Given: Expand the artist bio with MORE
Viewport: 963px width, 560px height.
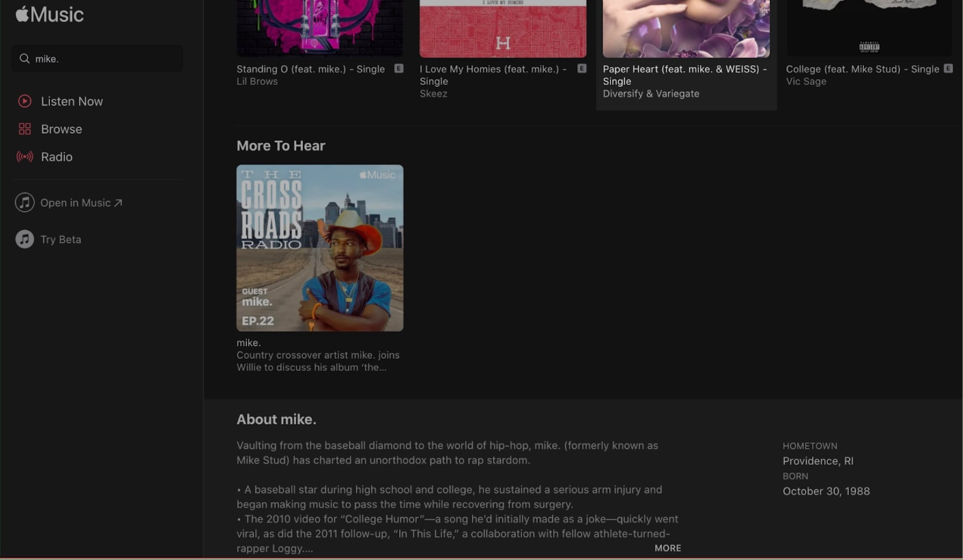Looking at the screenshot, I should click(x=667, y=548).
